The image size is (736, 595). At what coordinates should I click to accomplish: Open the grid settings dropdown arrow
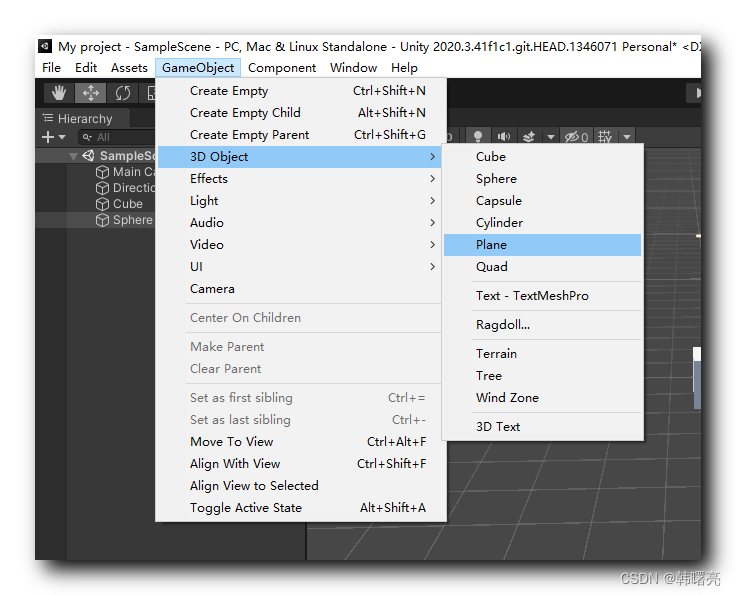(x=627, y=137)
